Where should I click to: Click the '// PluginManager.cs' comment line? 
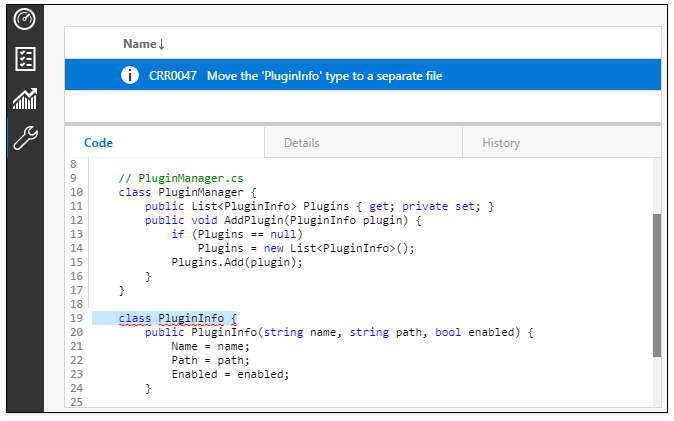click(x=178, y=178)
